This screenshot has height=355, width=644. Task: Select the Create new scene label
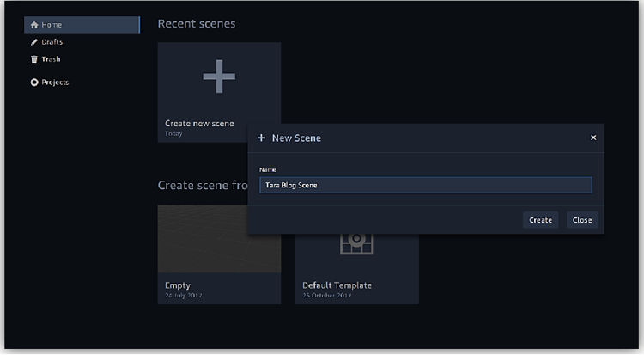tap(199, 124)
